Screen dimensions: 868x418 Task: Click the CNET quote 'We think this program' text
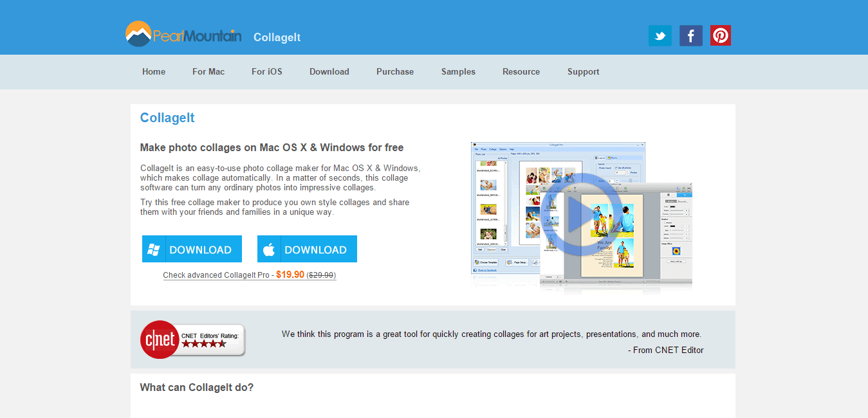[492, 334]
